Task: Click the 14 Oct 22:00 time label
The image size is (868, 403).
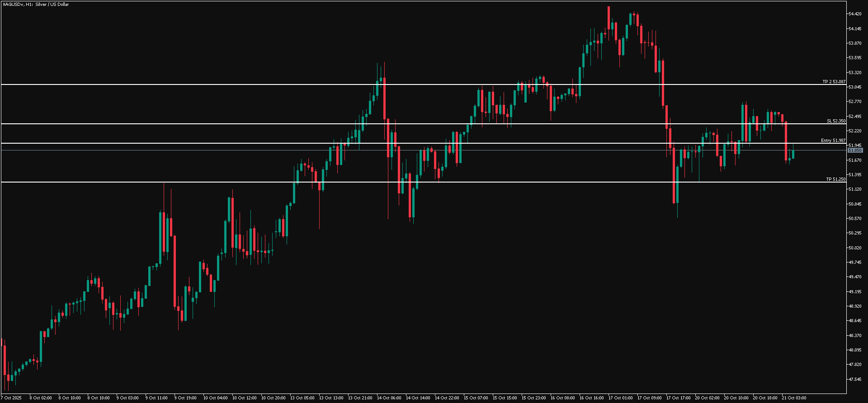Action: [x=447, y=398]
